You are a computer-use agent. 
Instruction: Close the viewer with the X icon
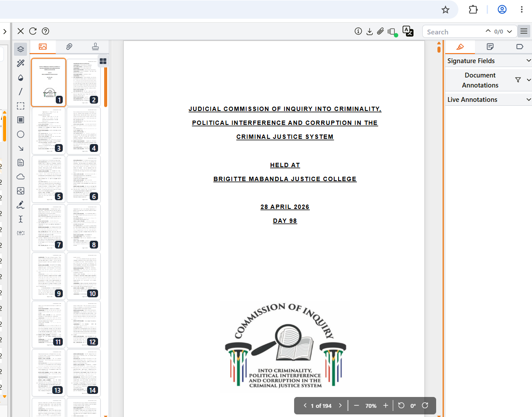click(20, 31)
